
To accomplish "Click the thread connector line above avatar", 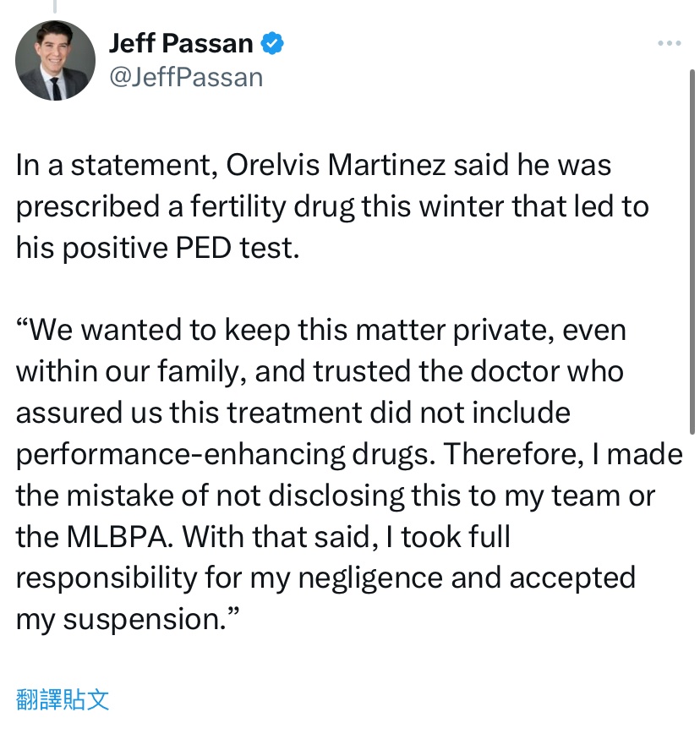I will [x=55, y=6].
